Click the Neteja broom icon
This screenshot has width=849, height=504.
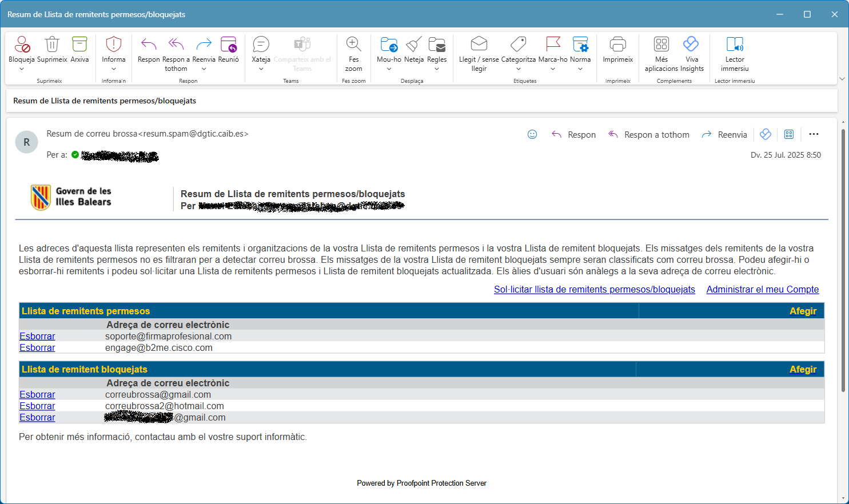coord(414,45)
